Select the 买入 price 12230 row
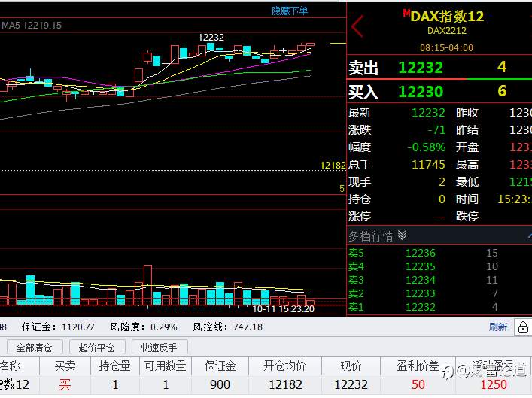Screen dimensions: 532x398 click(x=439, y=91)
